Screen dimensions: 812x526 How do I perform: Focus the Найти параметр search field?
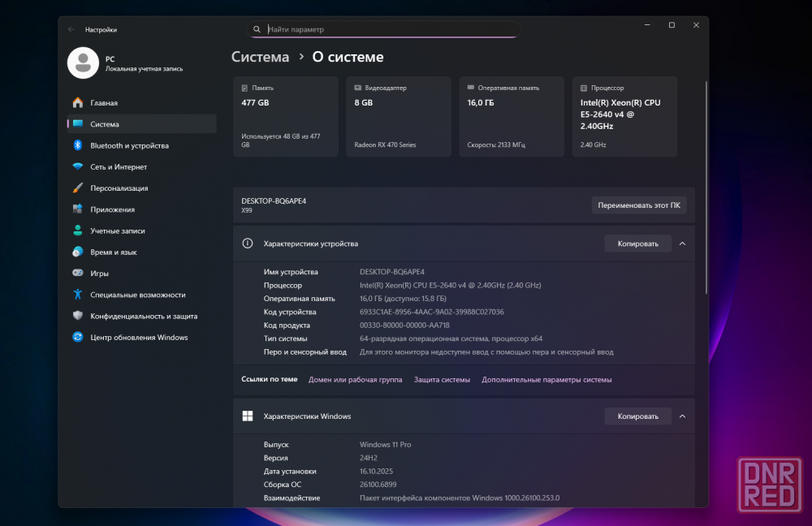390,29
